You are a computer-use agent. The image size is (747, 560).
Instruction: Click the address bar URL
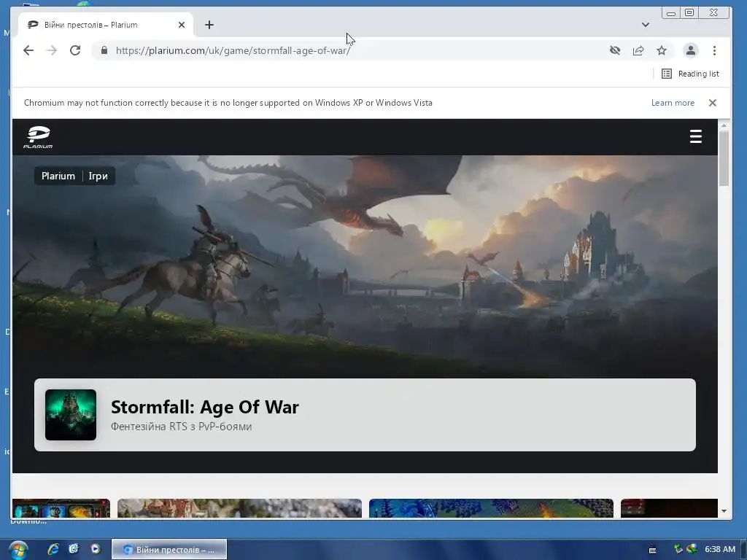[233, 50]
